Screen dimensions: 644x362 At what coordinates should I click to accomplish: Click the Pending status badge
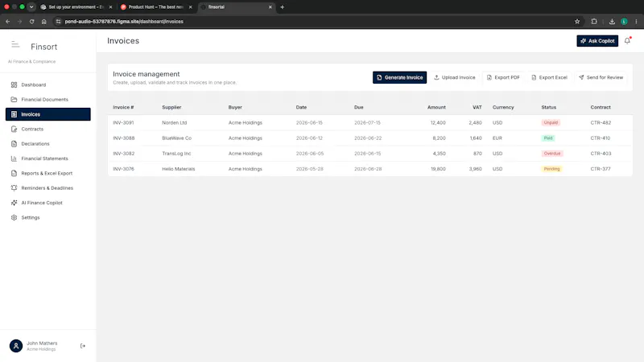click(x=551, y=169)
